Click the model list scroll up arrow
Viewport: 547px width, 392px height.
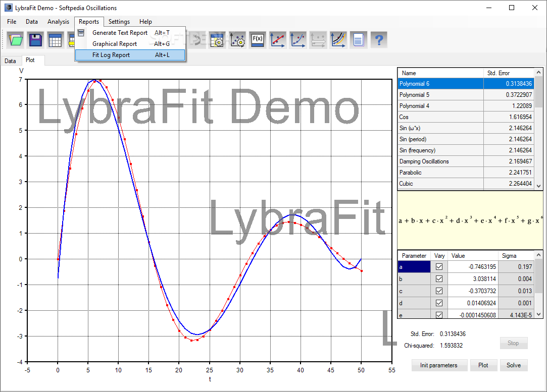(538, 72)
